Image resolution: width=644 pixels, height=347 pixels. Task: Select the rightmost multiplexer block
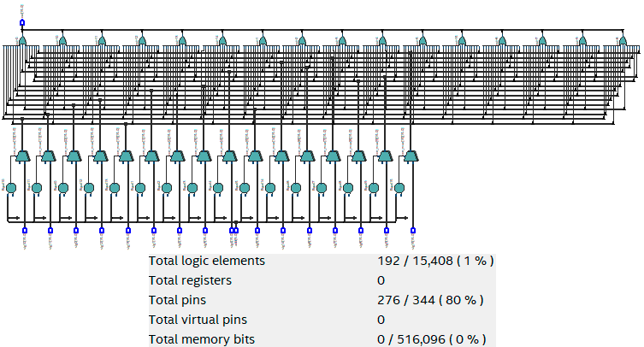pyautogui.click(x=411, y=156)
